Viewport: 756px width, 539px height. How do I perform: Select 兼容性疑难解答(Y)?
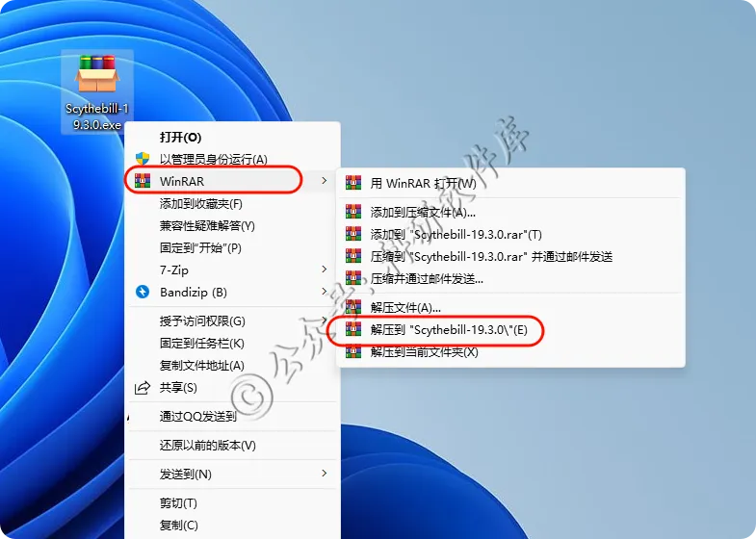(207, 225)
